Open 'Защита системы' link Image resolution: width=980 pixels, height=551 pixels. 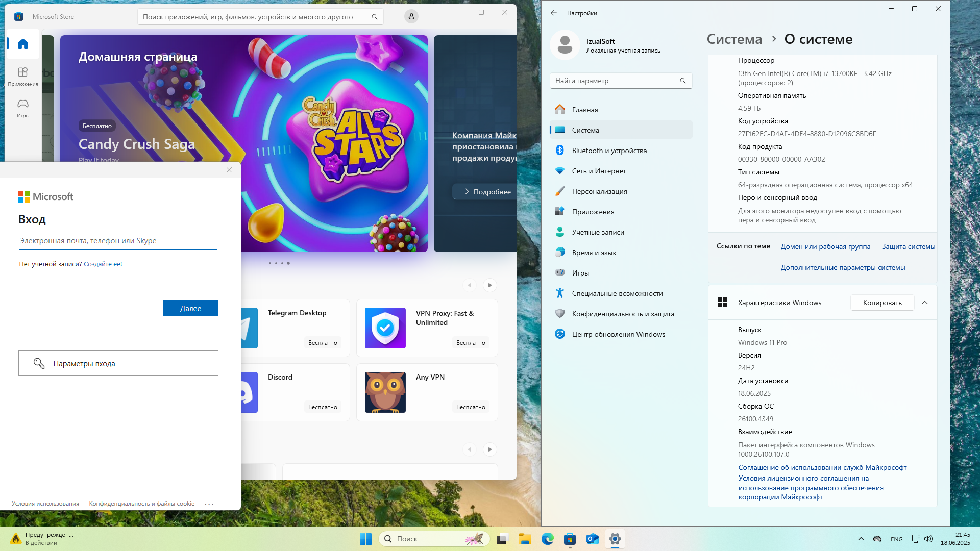pos(909,246)
